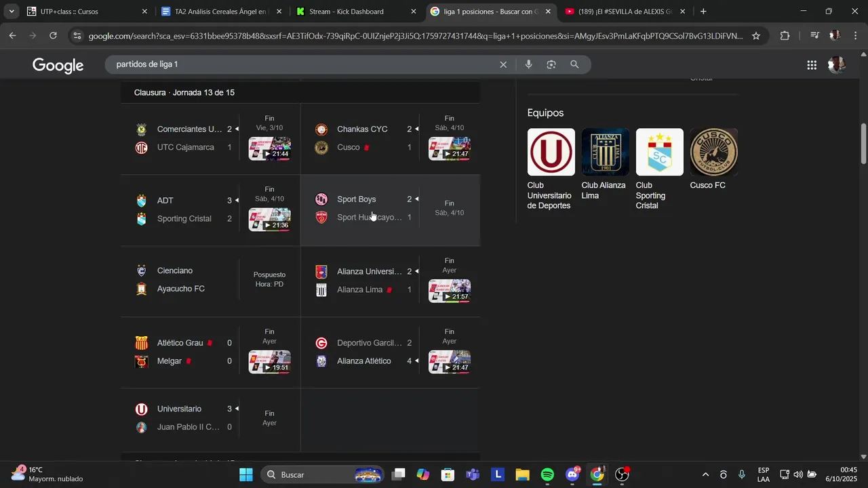
Task: Close the liga 1 posiciones tab
Action: [548, 12]
